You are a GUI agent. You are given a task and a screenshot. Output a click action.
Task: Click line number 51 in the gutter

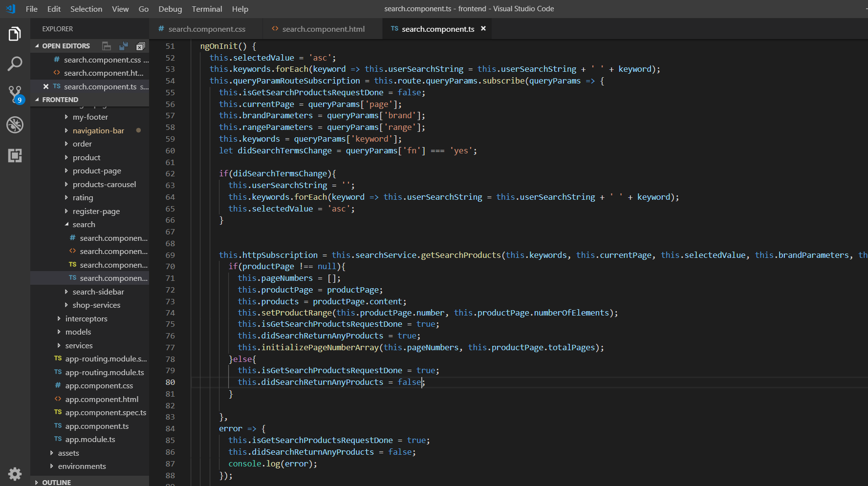point(170,46)
